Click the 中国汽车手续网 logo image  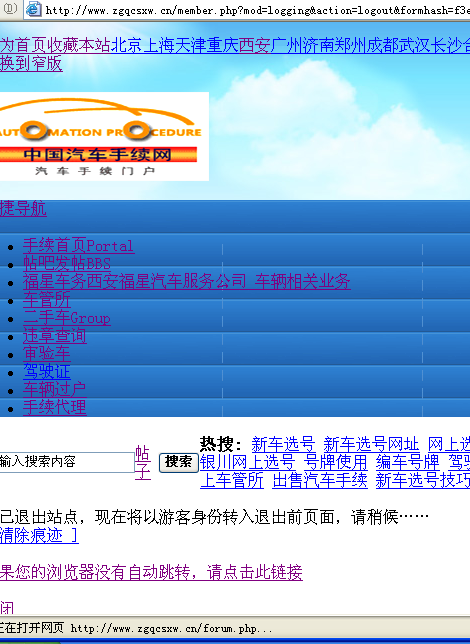pyautogui.click(x=104, y=136)
